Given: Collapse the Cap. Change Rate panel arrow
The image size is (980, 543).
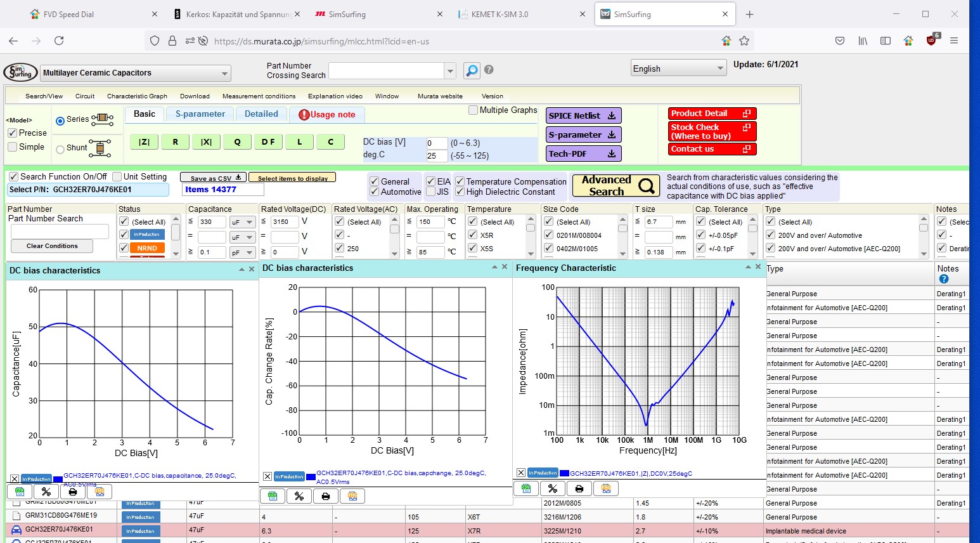Looking at the screenshot, I should pos(494,267).
